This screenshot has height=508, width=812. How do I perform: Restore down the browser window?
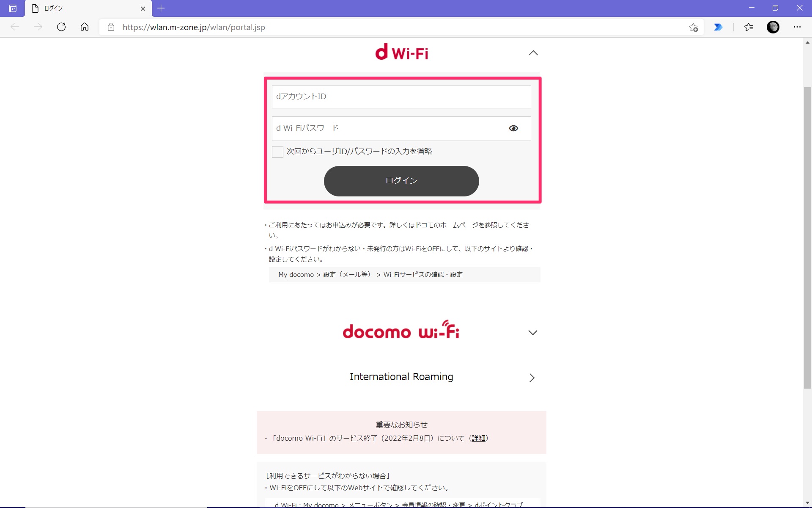coord(775,8)
